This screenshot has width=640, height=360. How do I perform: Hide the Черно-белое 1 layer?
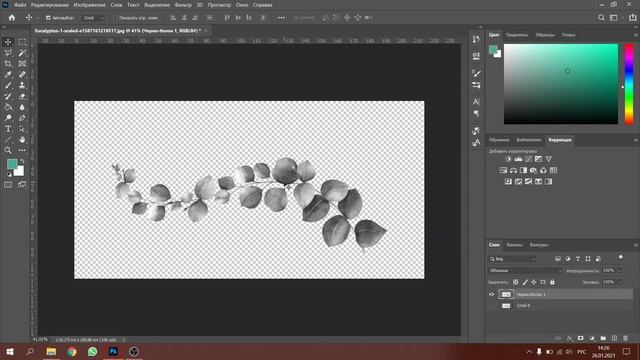491,294
